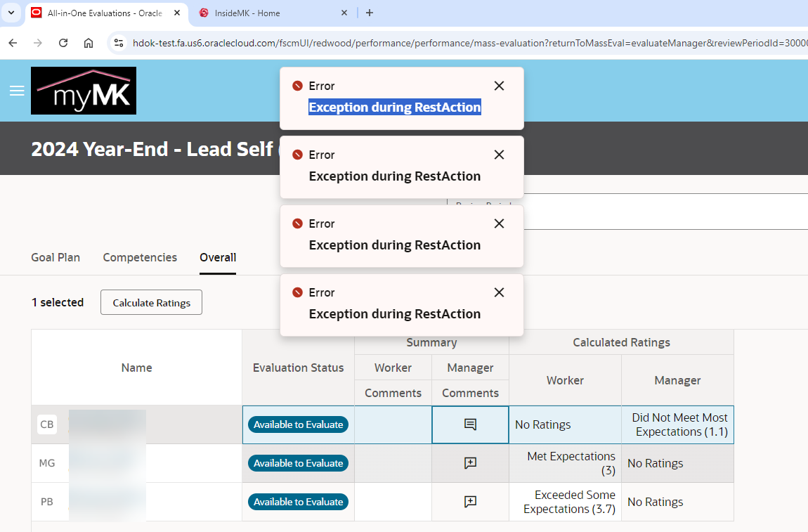The width and height of the screenshot is (808, 532).
Task: Open the hamburger navigation menu
Action: pyautogui.click(x=17, y=91)
